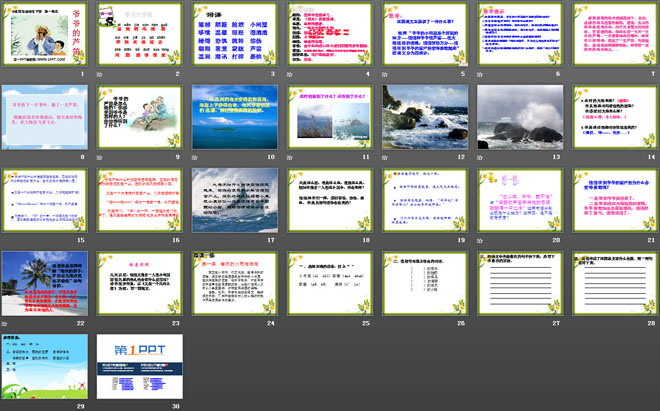
Task: Click the animation star icon under slide 5
Action: pyautogui.click(x=384, y=75)
